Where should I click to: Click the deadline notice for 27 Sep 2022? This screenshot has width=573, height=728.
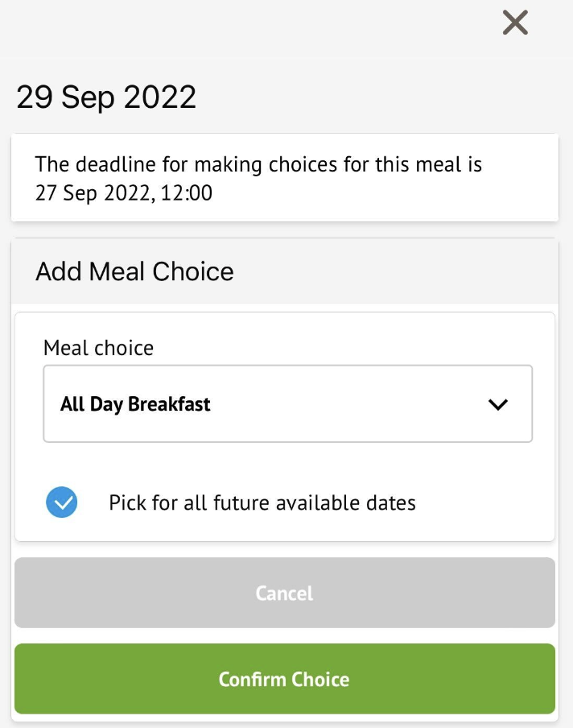pos(258,178)
